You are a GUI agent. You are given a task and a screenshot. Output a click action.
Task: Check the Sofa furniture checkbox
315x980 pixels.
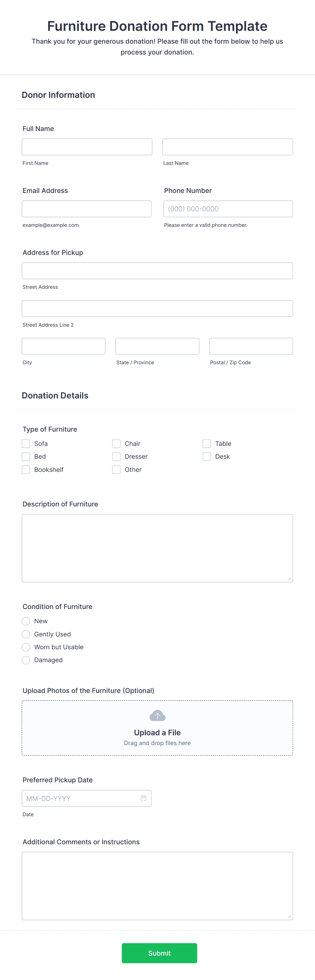coord(25,443)
